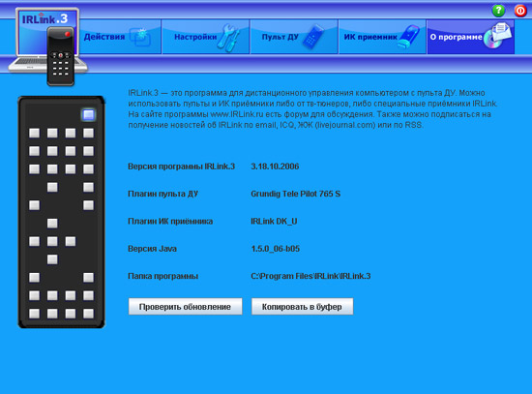
Task: Click the bottom-left button on remote diagram
Action: (x=34, y=313)
